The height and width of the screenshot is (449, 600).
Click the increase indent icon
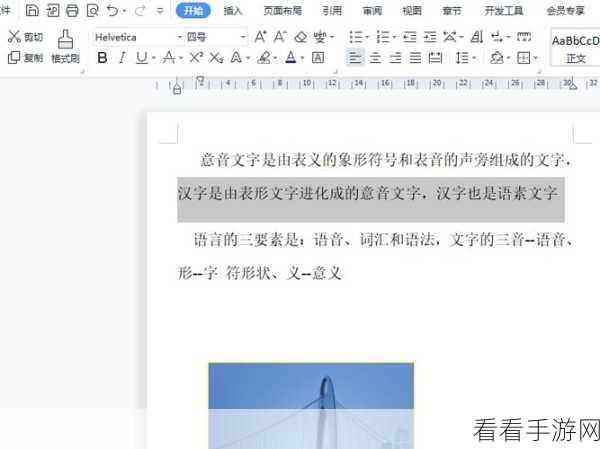tap(430, 37)
